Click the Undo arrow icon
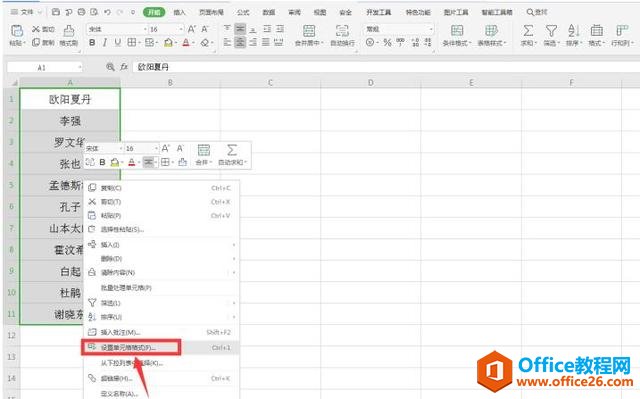 coord(107,12)
